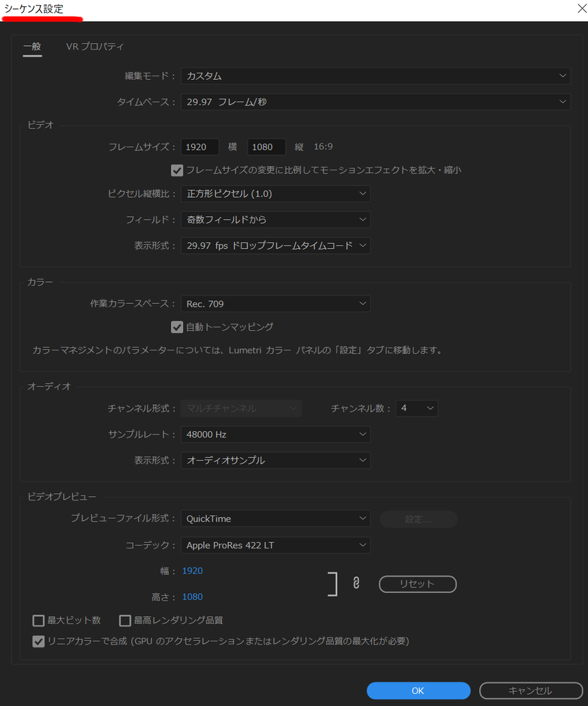
Task: Click the blue 幅 value 1920
Action: click(192, 571)
